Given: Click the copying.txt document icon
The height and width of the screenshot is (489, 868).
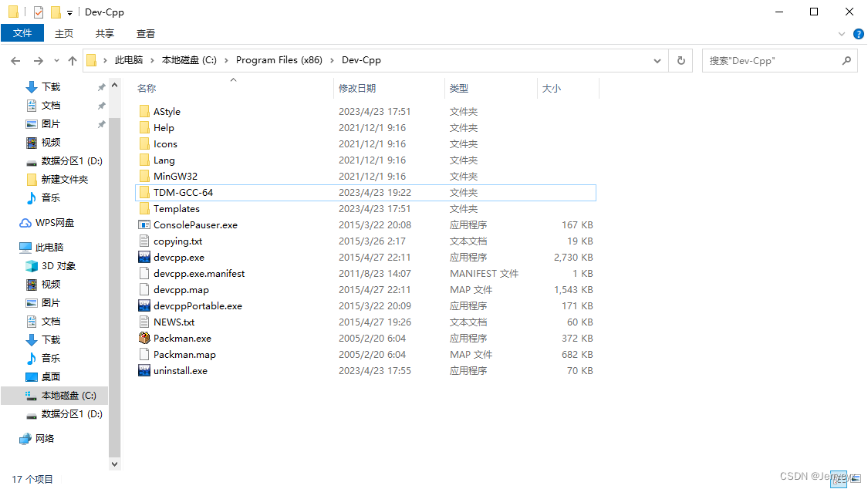Looking at the screenshot, I should tap(144, 241).
